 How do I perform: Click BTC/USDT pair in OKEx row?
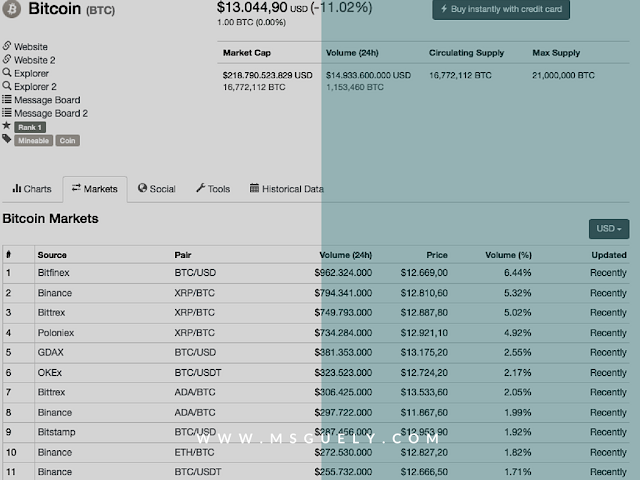[198, 373]
